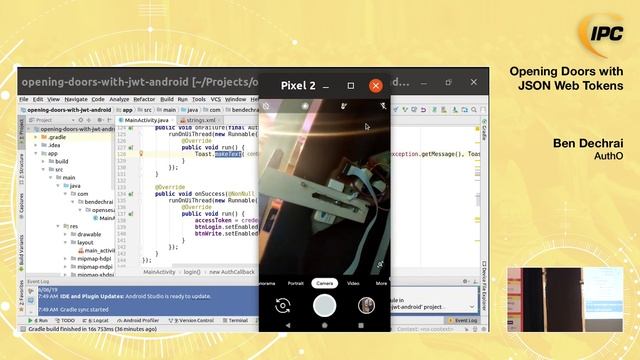Toggle the white balance icon in camera
The image size is (640, 360).
point(344,106)
